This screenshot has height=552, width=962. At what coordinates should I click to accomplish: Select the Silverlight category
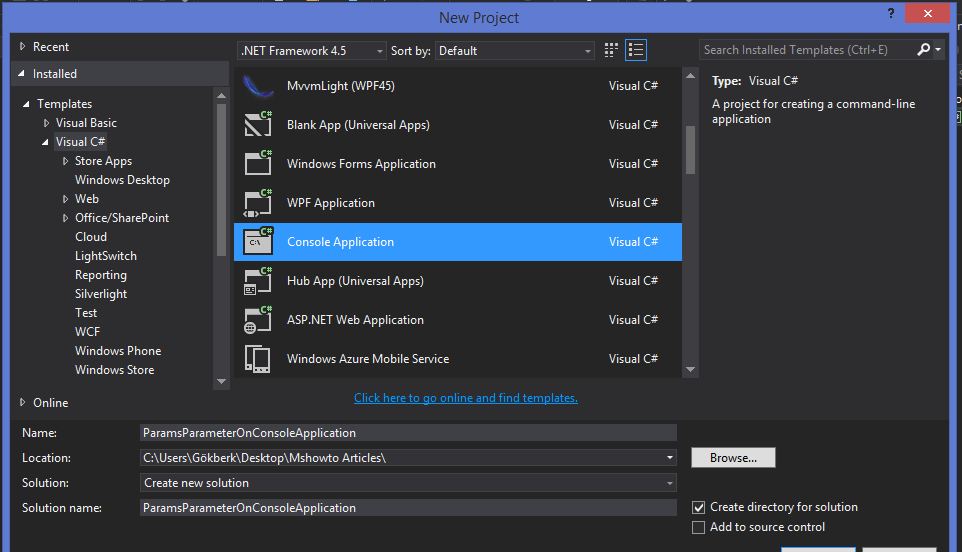pyautogui.click(x=101, y=294)
